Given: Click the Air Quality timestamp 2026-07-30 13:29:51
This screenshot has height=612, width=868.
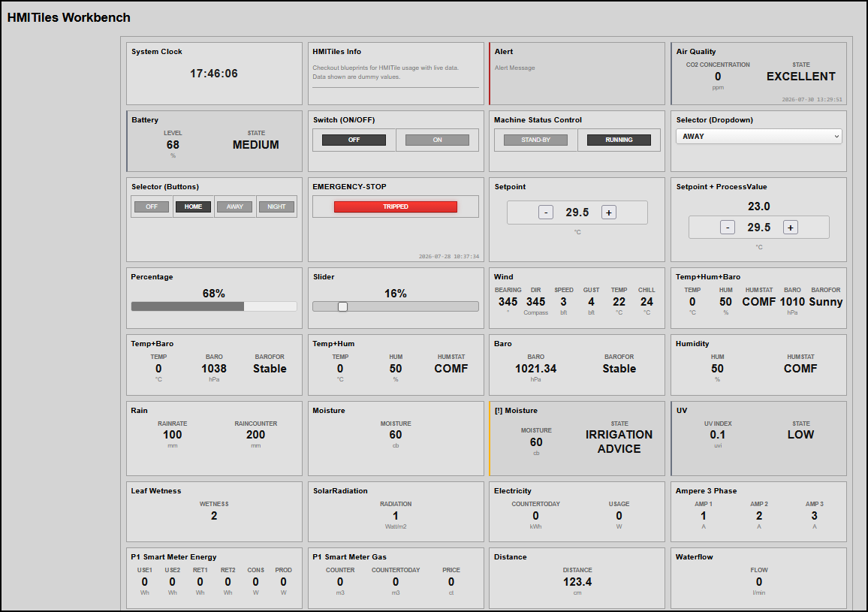Looking at the screenshot, I should [x=812, y=100].
